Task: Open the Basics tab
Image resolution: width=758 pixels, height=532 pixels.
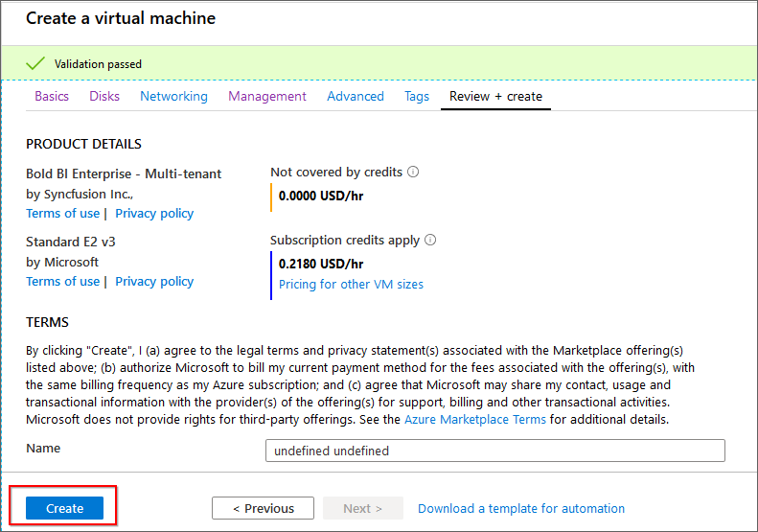Action: coord(52,96)
